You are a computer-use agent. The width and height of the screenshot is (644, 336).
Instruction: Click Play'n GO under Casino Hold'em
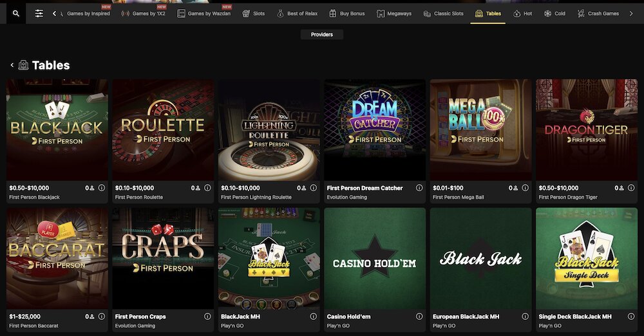point(339,326)
